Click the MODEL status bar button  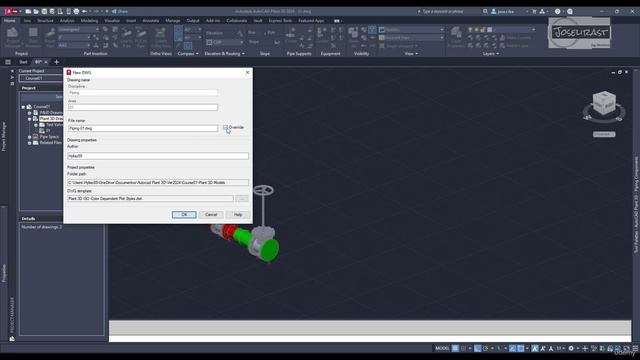[x=442, y=348]
